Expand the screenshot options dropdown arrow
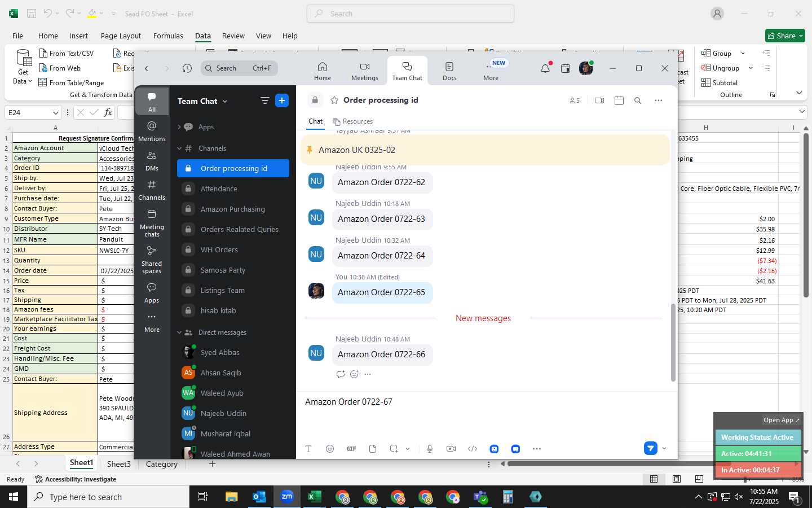The height and width of the screenshot is (508, 812). [408, 449]
